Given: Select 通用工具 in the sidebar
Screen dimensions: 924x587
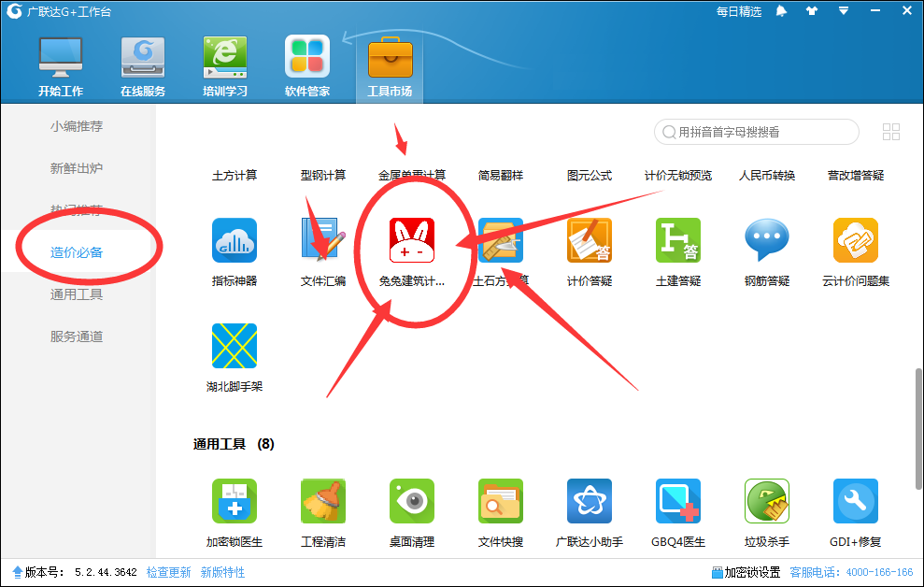Looking at the screenshot, I should (77, 294).
